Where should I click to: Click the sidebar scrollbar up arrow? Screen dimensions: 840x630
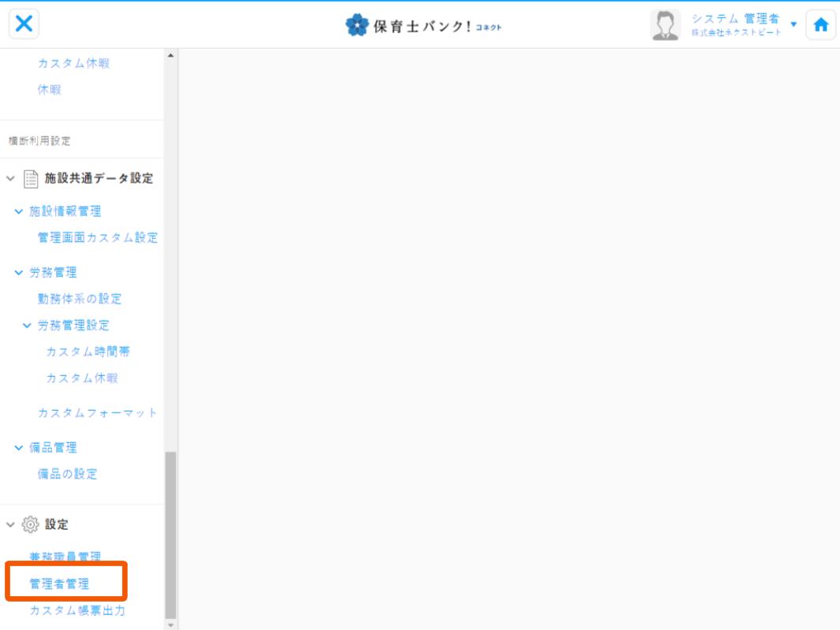point(171,55)
